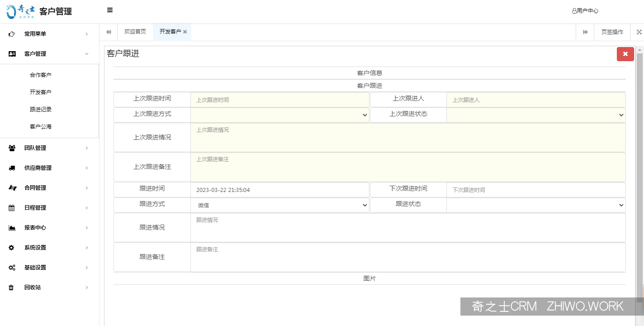Open 页签操作 options
The image size is (644, 326).
click(x=611, y=32)
